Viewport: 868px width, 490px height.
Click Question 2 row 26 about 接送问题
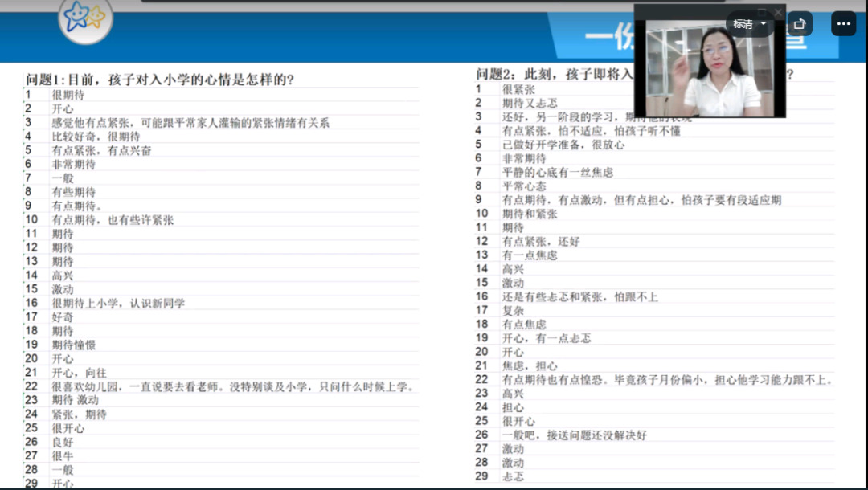pyautogui.click(x=575, y=435)
